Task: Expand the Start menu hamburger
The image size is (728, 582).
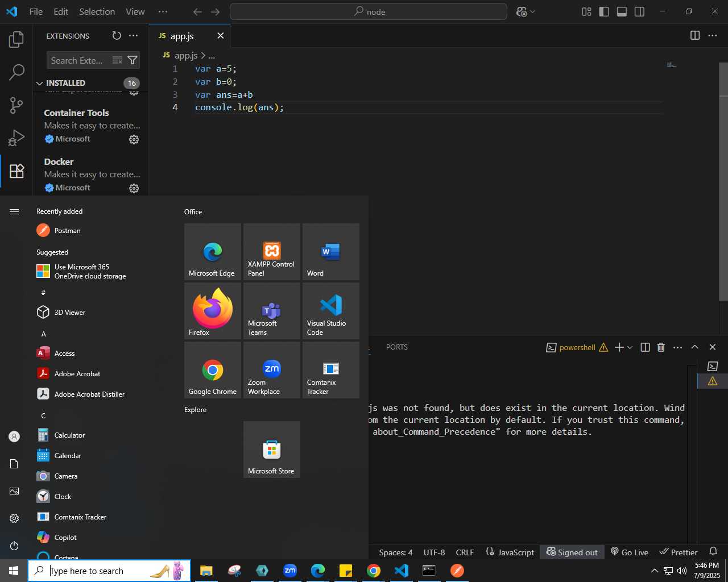Action: tap(14, 211)
